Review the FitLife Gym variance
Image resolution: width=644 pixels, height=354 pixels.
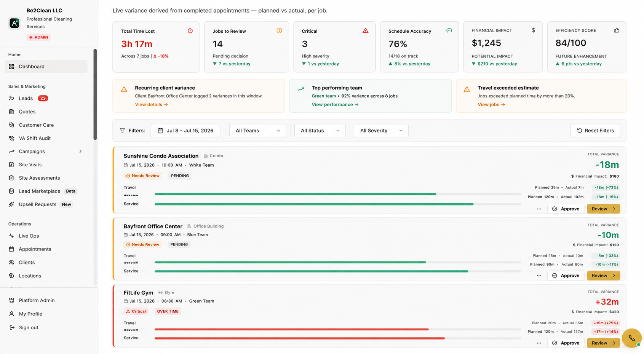603,343
